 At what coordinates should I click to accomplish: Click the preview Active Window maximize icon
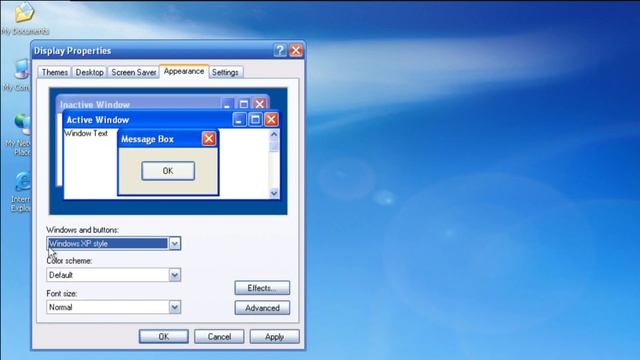[x=255, y=120]
